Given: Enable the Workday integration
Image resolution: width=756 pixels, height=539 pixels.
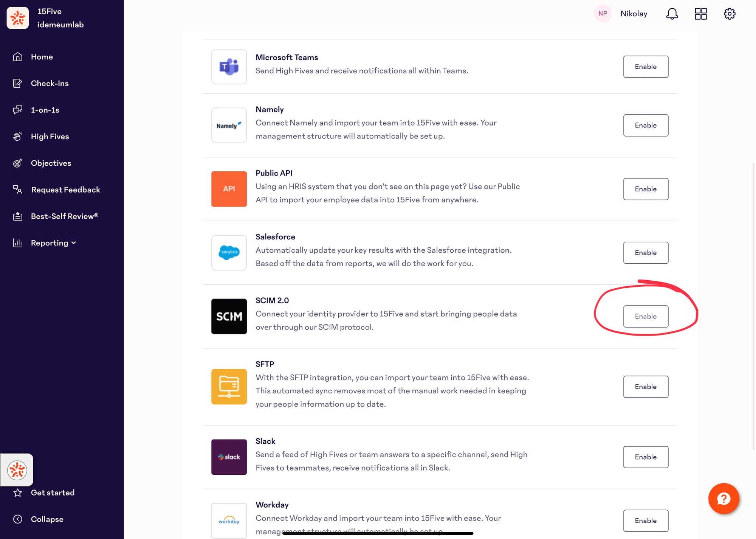Looking at the screenshot, I should point(646,520).
